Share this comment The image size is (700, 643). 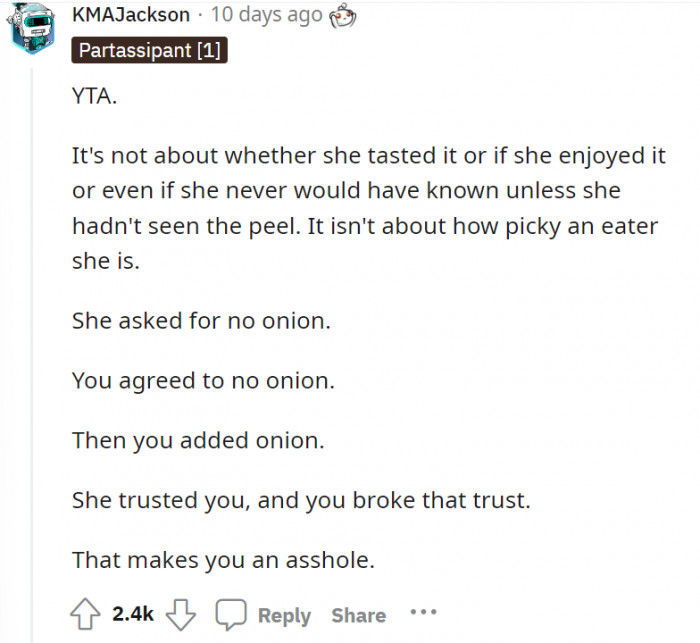[358, 615]
